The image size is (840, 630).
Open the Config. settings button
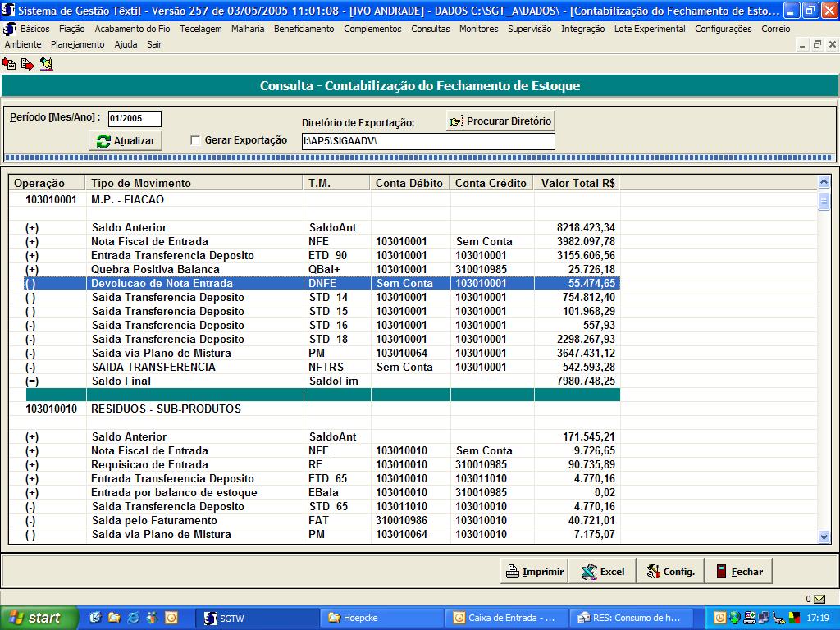(x=670, y=572)
